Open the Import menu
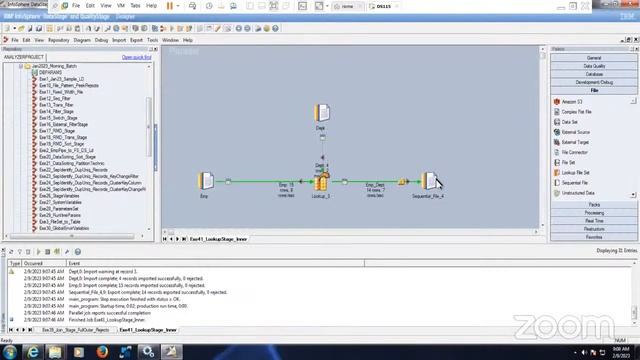 coord(119,40)
